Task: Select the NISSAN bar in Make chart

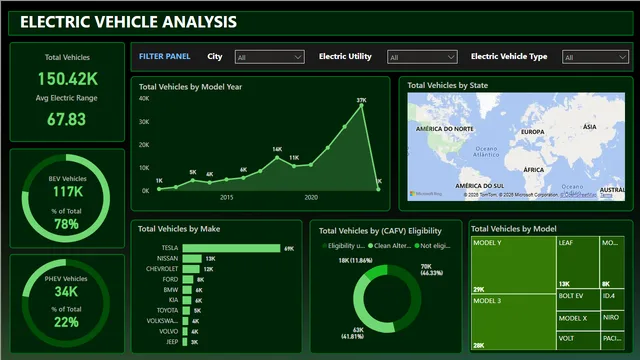Action: pyautogui.click(x=192, y=258)
